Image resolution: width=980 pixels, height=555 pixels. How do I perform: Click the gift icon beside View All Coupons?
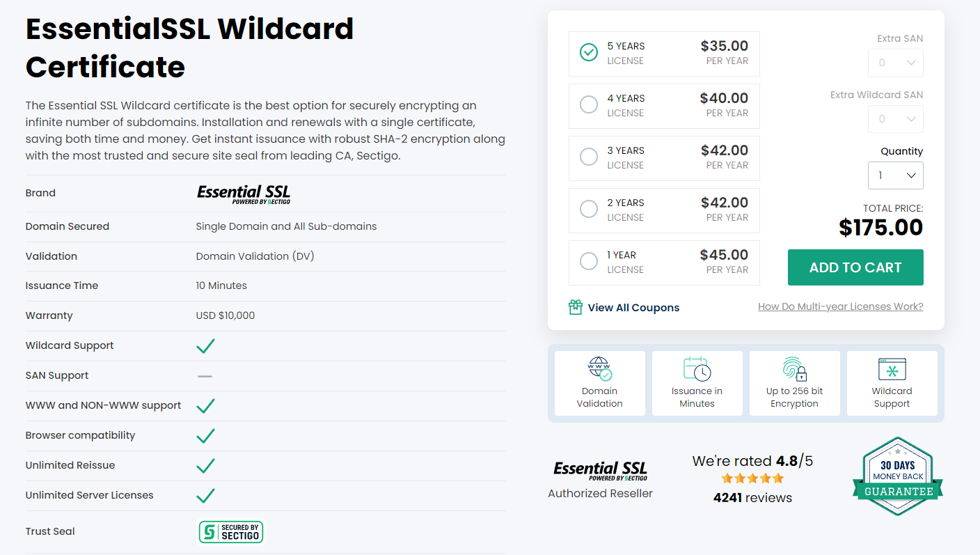click(575, 307)
